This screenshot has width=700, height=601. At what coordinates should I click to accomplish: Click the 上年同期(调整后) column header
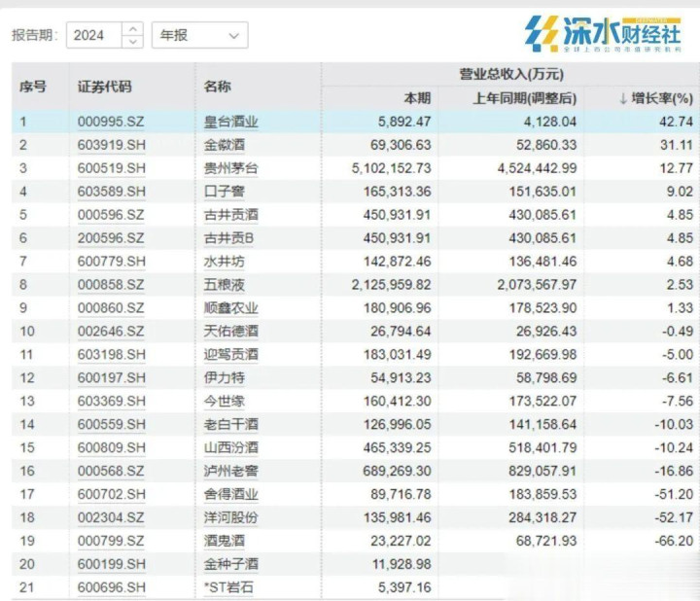[x=525, y=98]
